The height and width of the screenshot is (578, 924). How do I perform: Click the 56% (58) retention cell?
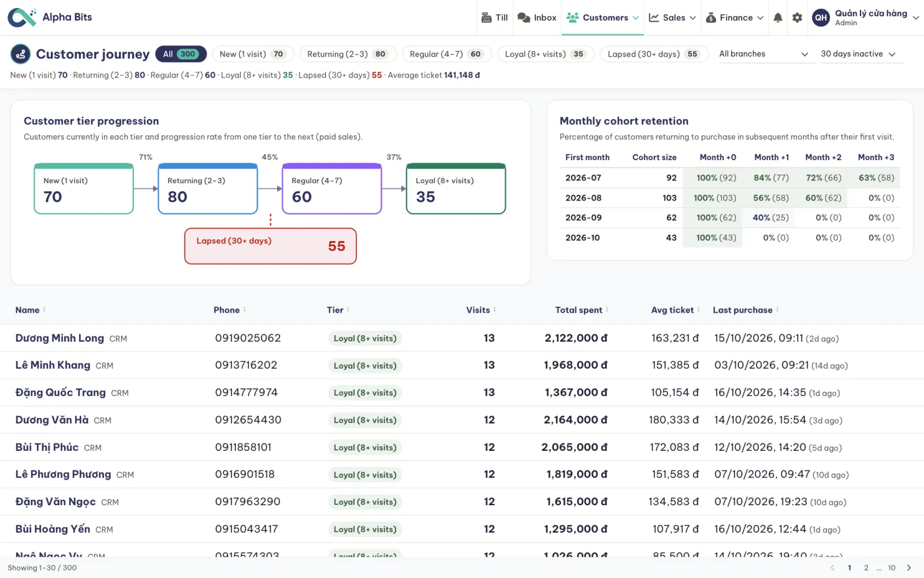(771, 198)
